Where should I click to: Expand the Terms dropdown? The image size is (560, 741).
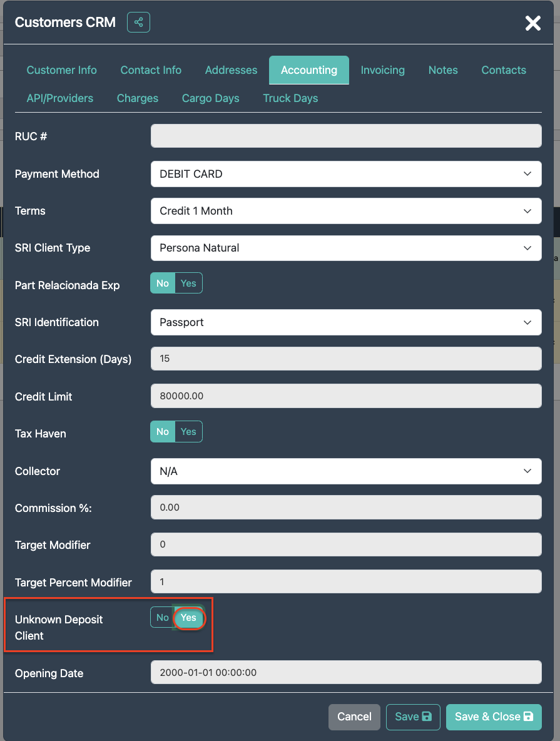[345, 211]
